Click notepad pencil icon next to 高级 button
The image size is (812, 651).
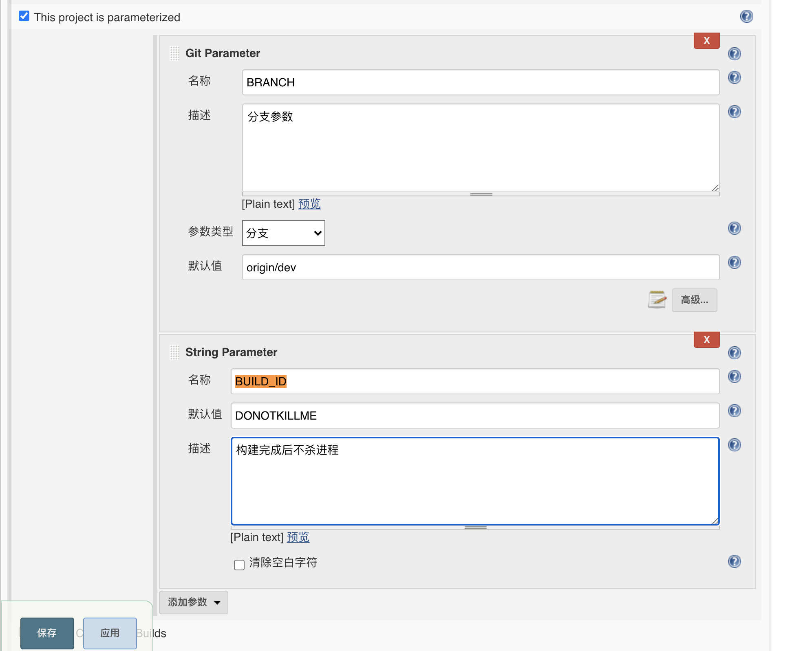click(657, 300)
